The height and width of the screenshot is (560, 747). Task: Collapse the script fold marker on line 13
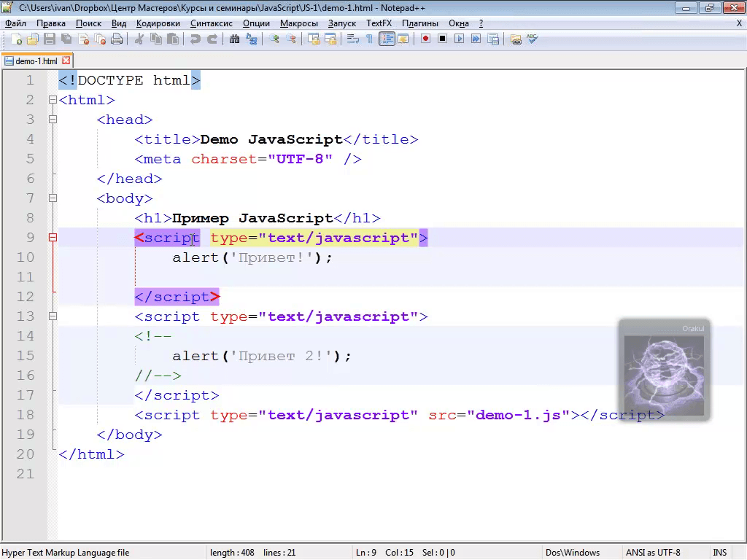[53, 316]
